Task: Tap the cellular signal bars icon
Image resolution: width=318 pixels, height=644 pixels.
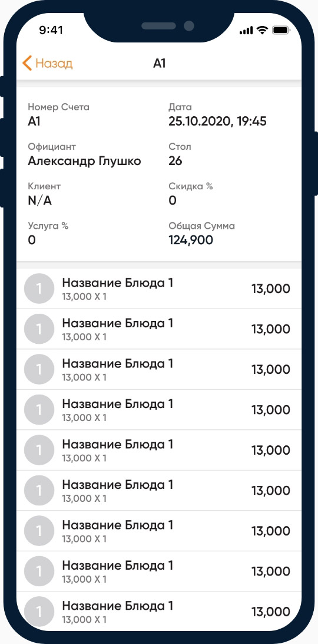Action: [246, 31]
